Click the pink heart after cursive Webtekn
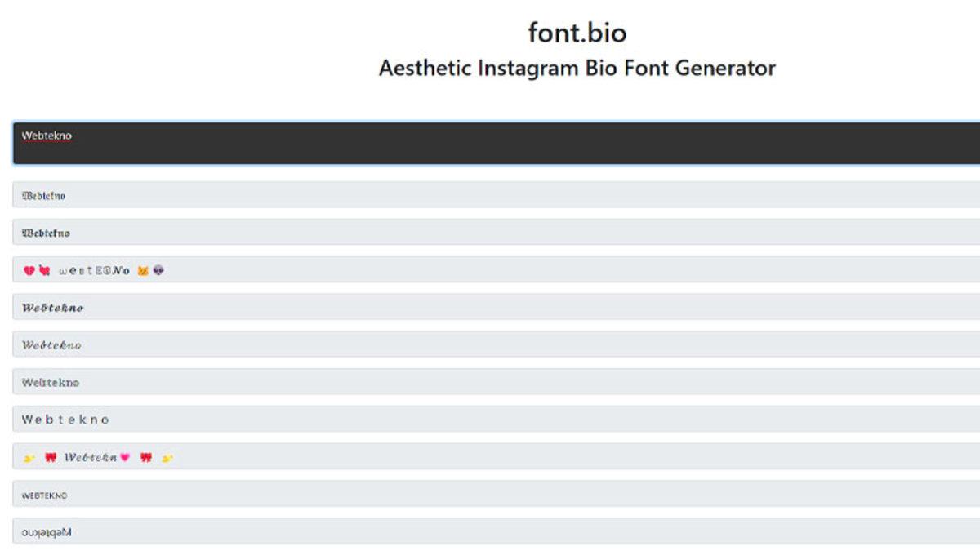 coord(125,458)
